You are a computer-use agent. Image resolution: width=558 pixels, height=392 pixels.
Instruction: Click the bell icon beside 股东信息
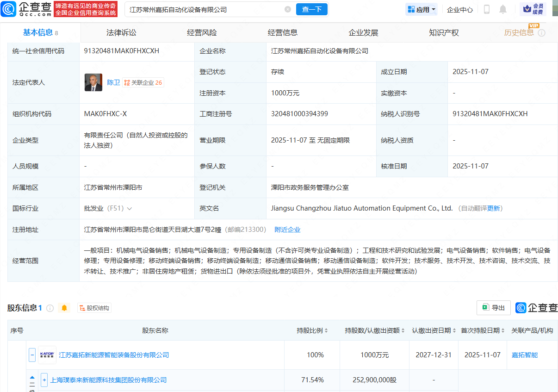coord(65,307)
